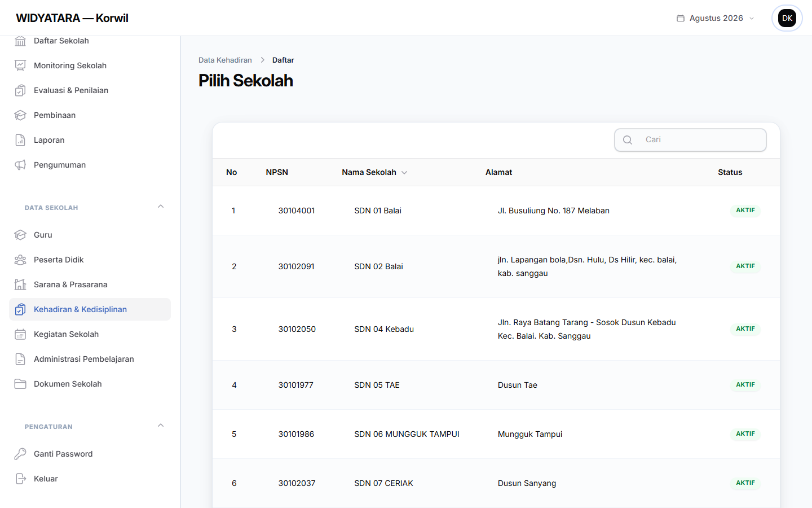Focus the Cari search field
The width and height of the screenshot is (812, 508).
coord(690,140)
